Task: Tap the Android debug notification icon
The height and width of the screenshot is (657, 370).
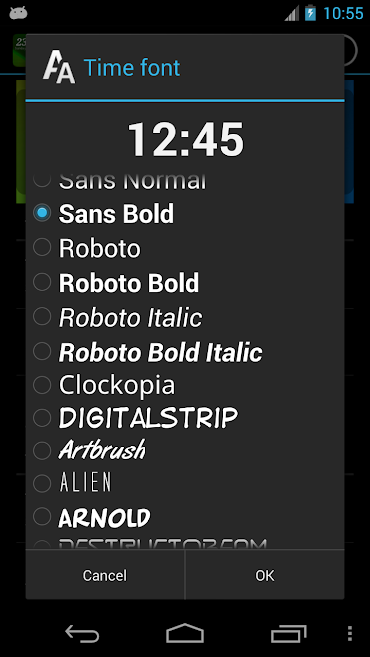Action: [x=18, y=13]
